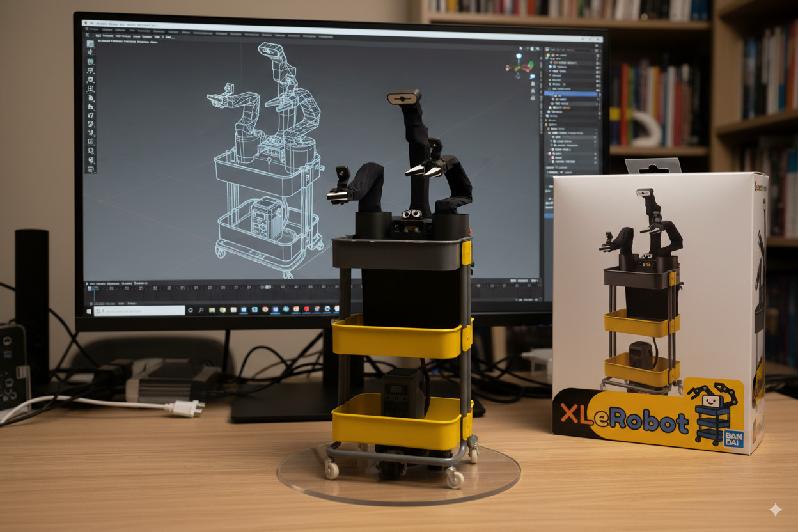Click the bottom-most tool icon in left toolbar
The image size is (798, 532).
tap(91, 169)
